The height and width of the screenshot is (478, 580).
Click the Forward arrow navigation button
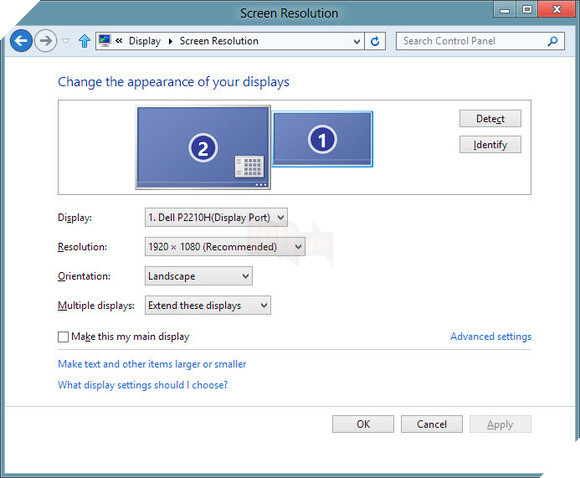click(45, 40)
